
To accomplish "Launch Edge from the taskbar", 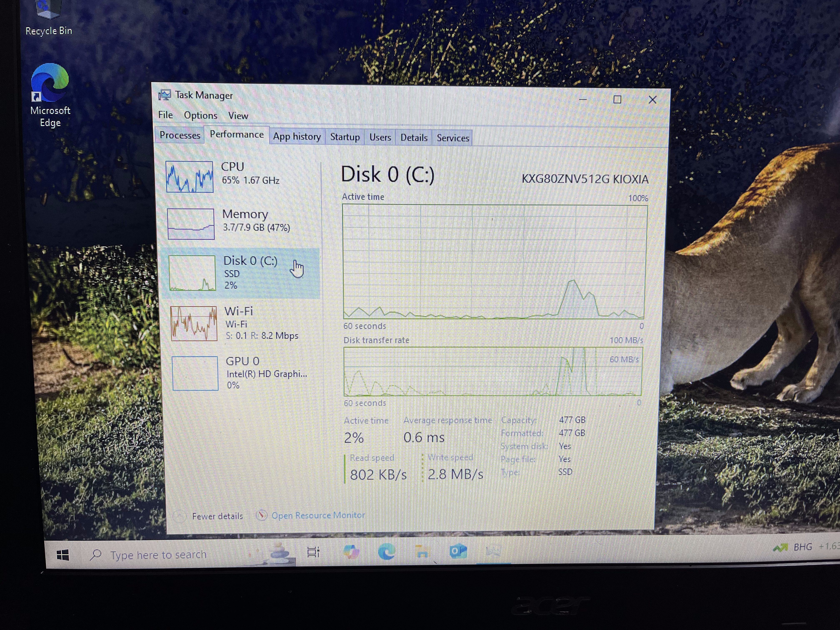I will tap(386, 551).
